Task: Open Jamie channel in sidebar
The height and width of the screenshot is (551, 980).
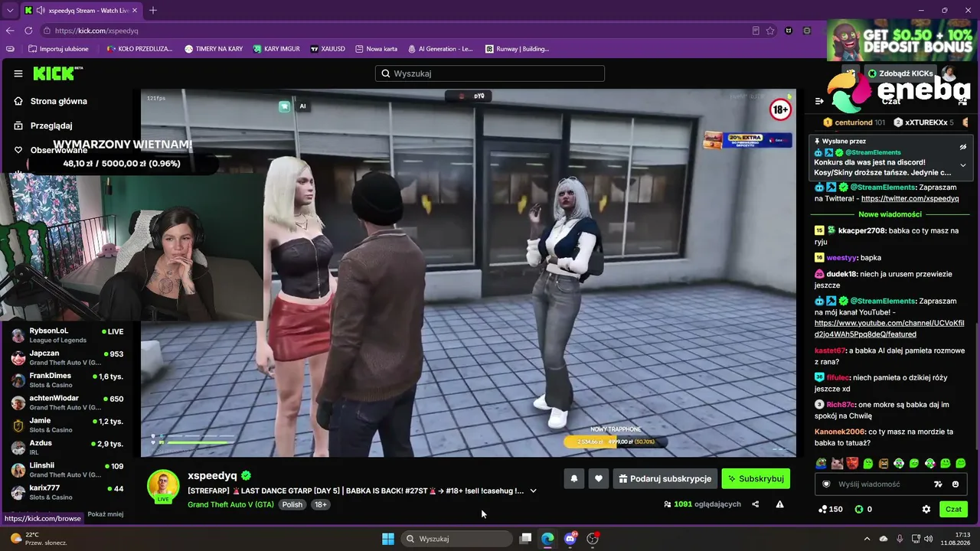Action: click(x=67, y=425)
